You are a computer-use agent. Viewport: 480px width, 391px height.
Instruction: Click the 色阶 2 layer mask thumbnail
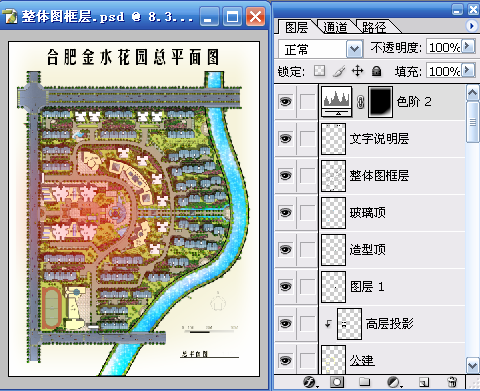380,102
